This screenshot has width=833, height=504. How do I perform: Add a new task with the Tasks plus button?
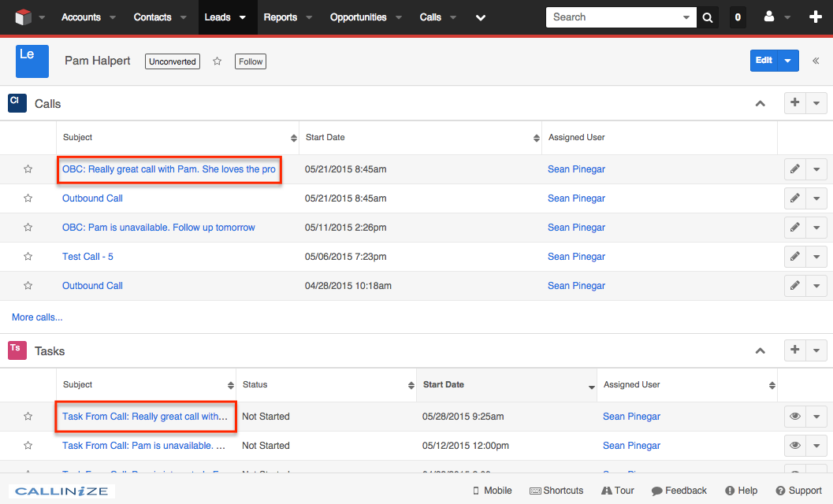click(x=794, y=350)
